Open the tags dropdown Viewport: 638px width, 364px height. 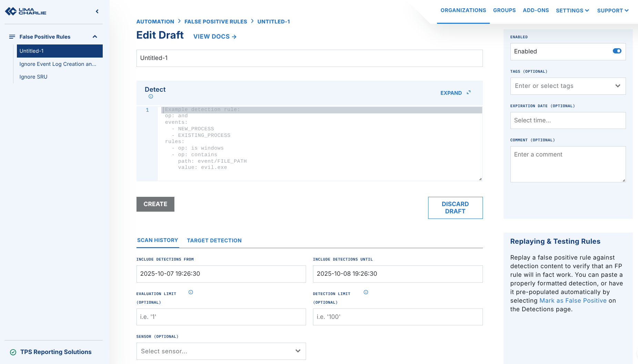(x=617, y=86)
